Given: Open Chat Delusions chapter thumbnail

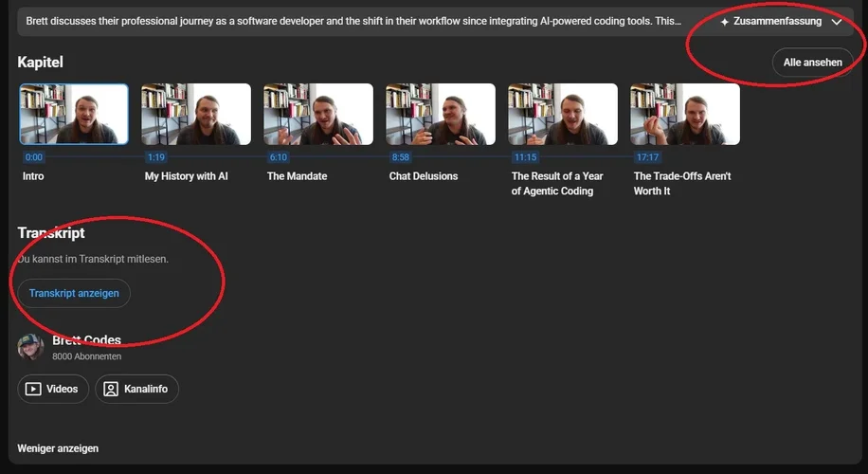Looking at the screenshot, I should tap(441, 114).
